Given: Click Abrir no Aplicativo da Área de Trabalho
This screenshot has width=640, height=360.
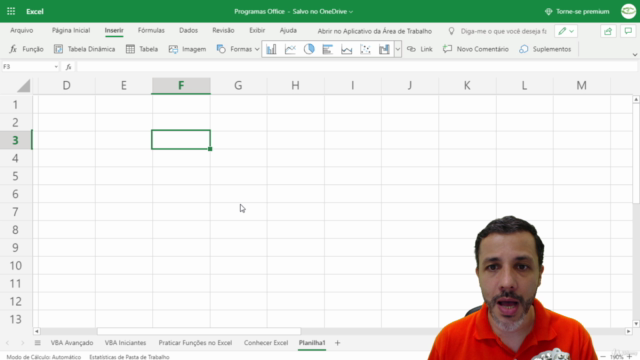Looking at the screenshot, I should coord(374,31).
